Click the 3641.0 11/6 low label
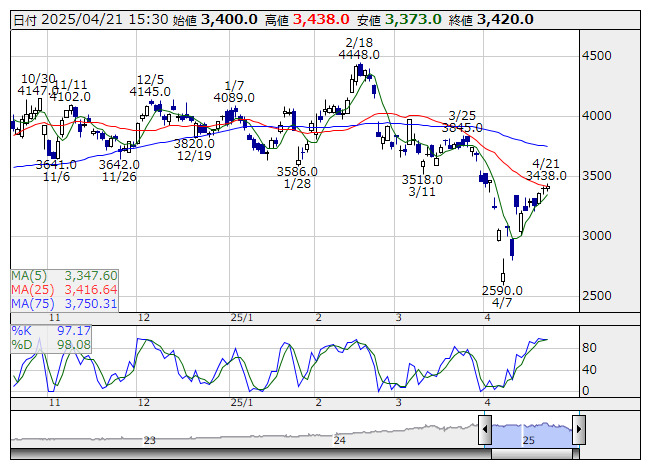The height and width of the screenshot is (470, 653). pyautogui.click(x=56, y=171)
